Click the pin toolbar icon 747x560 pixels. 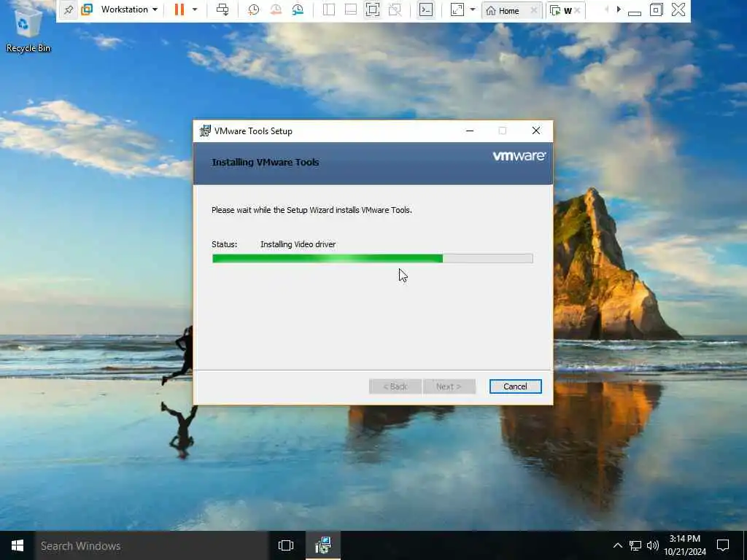(69, 9)
